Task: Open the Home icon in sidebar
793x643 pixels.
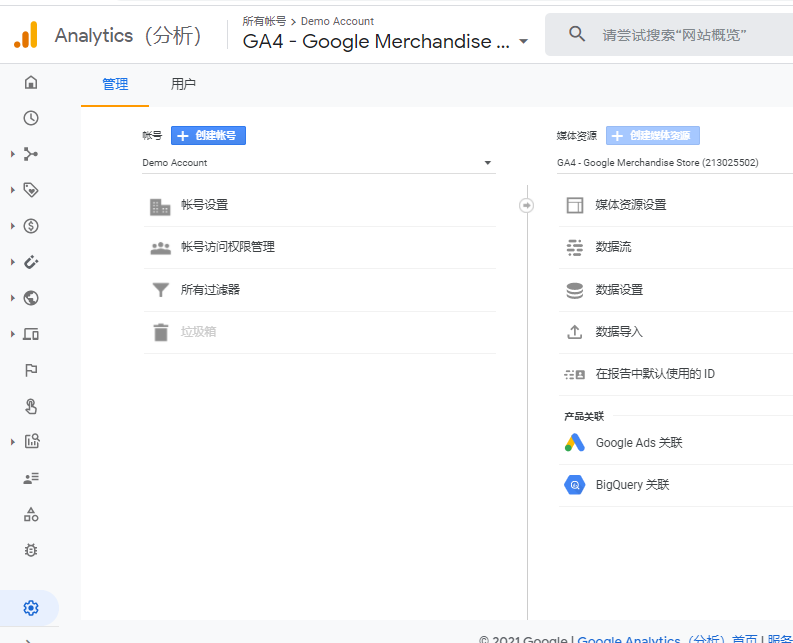Action: point(31,82)
